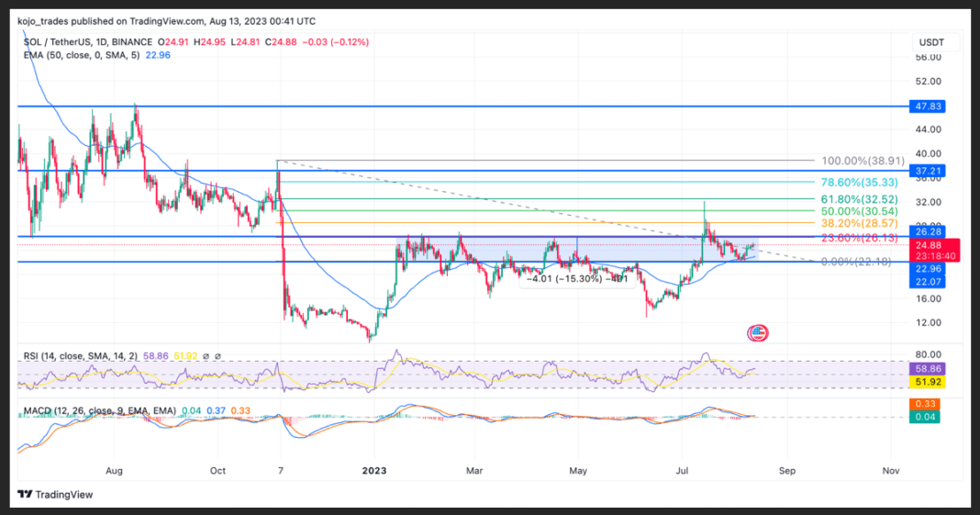Image resolution: width=980 pixels, height=515 pixels.
Task: Click the Nov date on time axis
Action: click(891, 471)
